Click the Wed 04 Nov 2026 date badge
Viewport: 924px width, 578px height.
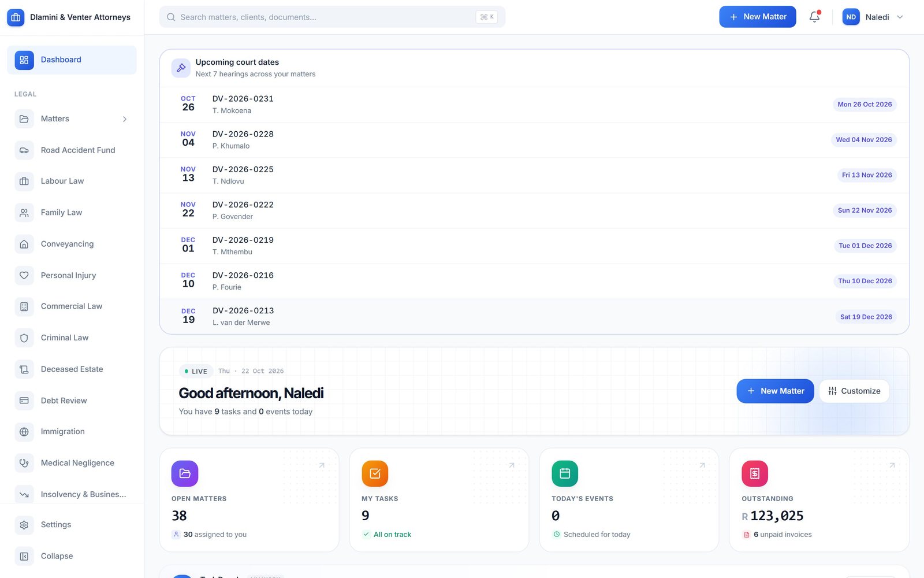[x=864, y=140]
